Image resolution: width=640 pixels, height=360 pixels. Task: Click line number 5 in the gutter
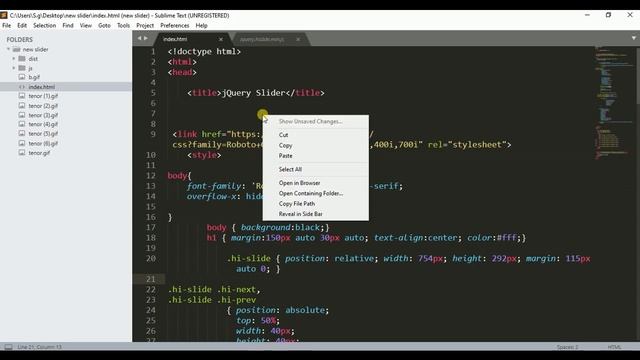pyautogui.click(x=153, y=93)
